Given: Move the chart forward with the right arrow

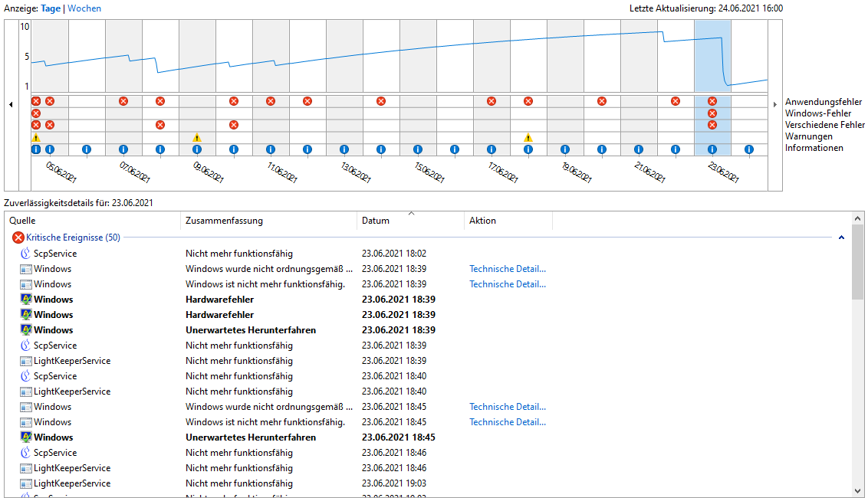Looking at the screenshot, I should pos(774,104).
